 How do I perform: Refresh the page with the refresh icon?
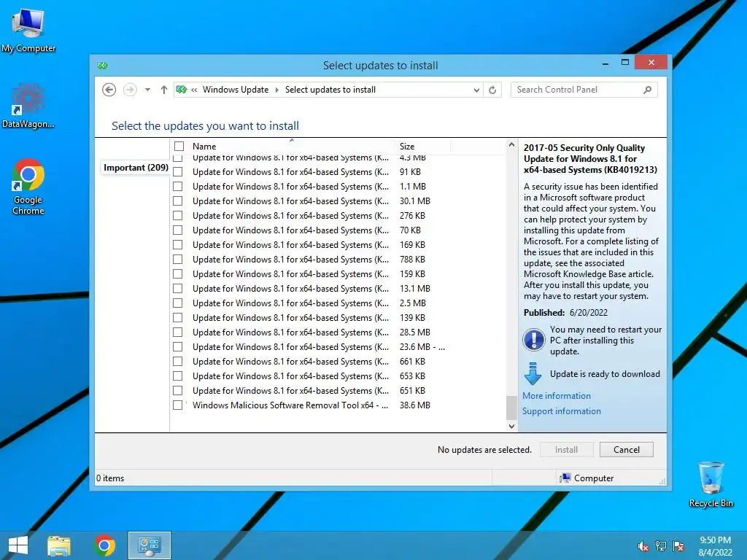(x=492, y=90)
